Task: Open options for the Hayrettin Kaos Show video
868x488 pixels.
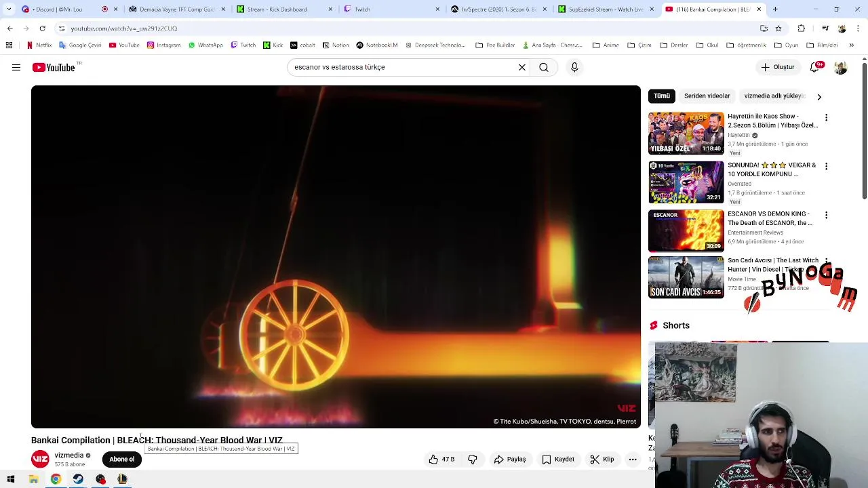Action: 826,118
